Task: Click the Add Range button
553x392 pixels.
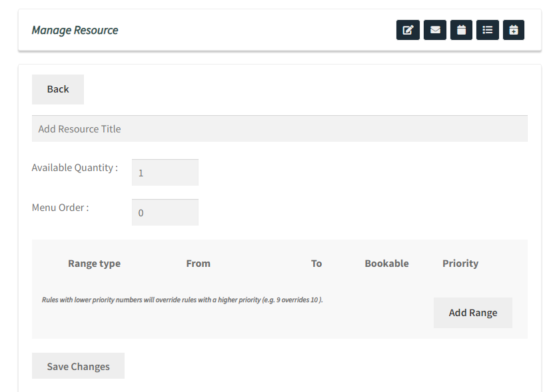Action: click(473, 313)
